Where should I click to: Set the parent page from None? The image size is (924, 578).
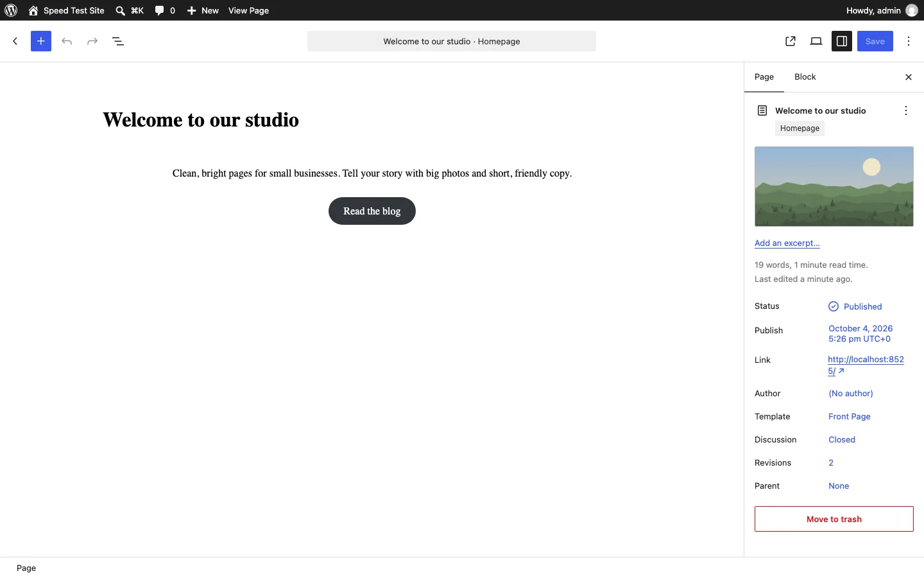tap(839, 486)
